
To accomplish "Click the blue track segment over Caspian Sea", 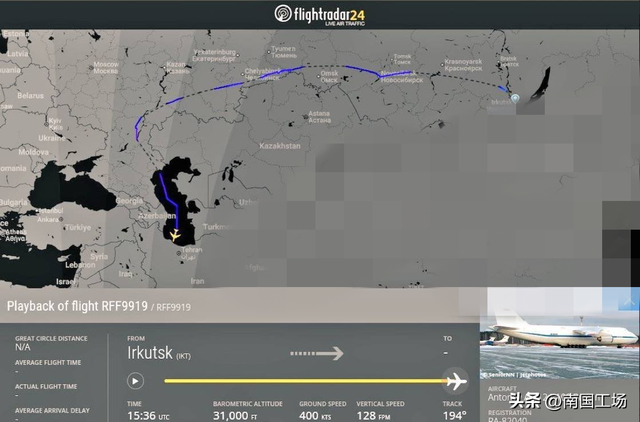I will tap(170, 200).
